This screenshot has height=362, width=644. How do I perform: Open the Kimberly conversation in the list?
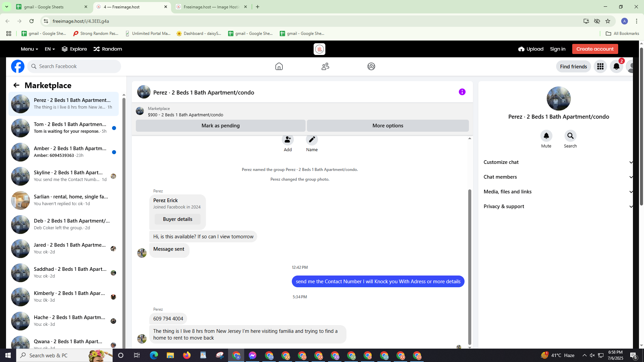[x=64, y=297]
